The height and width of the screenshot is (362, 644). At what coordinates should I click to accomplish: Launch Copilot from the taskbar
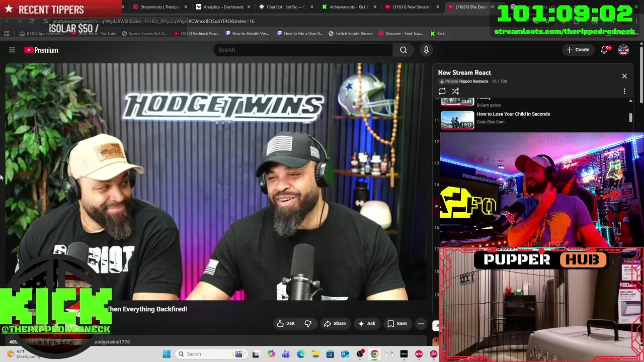271,354
